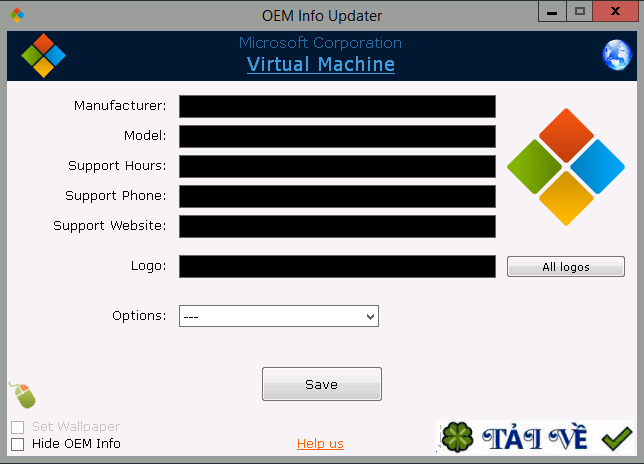Focus the Model input field
This screenshot has height=464, width=644.
[337, 136]
